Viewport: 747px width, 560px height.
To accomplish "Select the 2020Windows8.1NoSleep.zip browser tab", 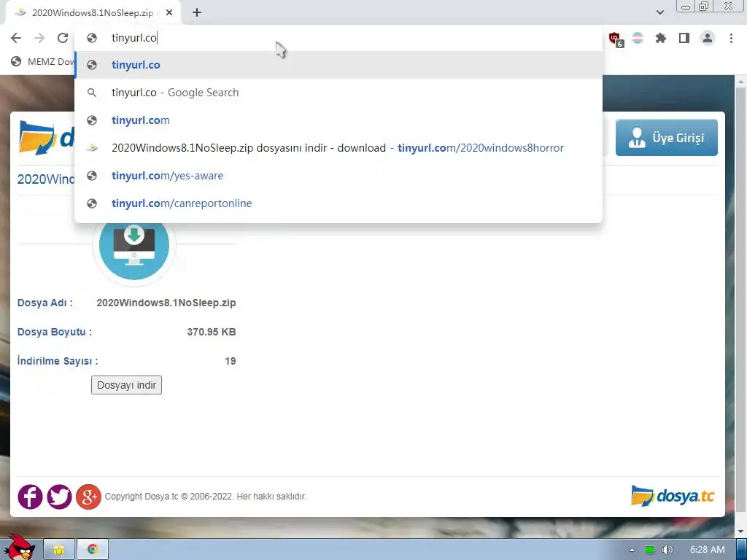I will tap(93, 13).
